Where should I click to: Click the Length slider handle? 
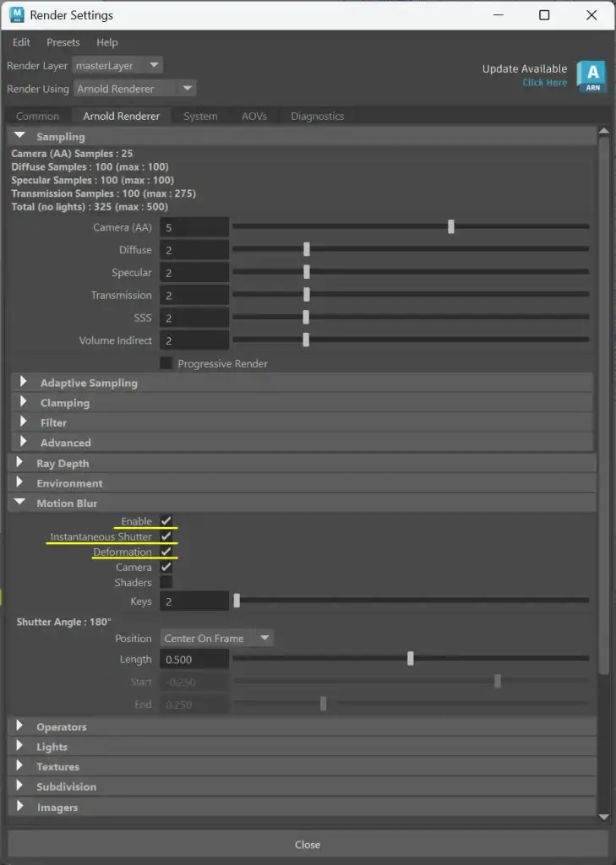410,659
